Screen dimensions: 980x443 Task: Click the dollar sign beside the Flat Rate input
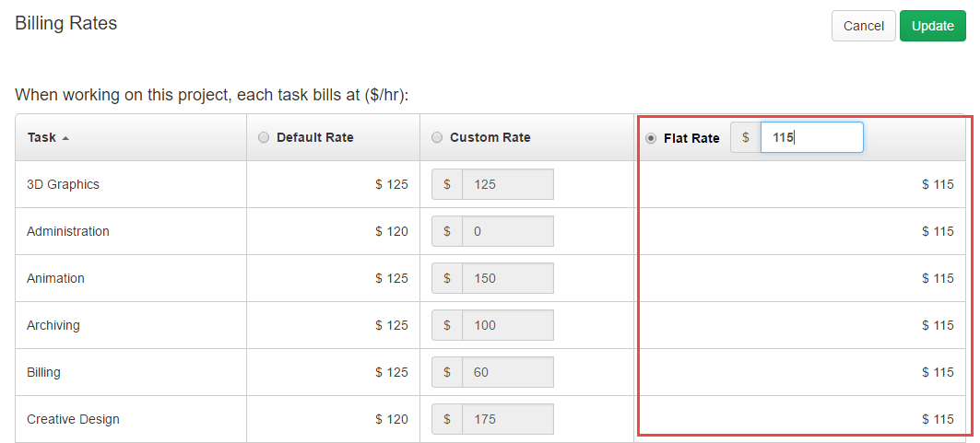pyautogui.click(x=746, y=137)
